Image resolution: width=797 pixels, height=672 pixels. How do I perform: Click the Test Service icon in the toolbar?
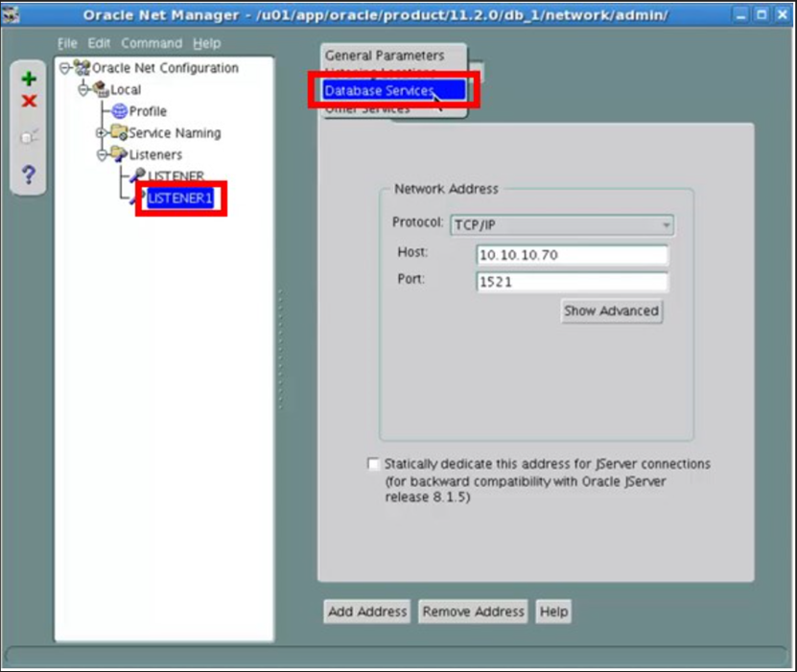29,136
